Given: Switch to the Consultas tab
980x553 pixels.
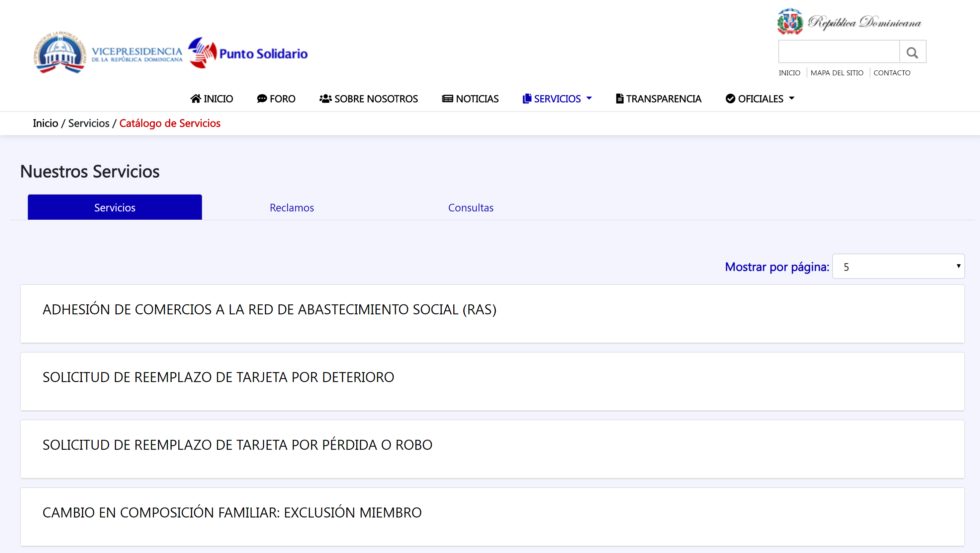Looking at the screenshot, I should click(x=470, y=208).
